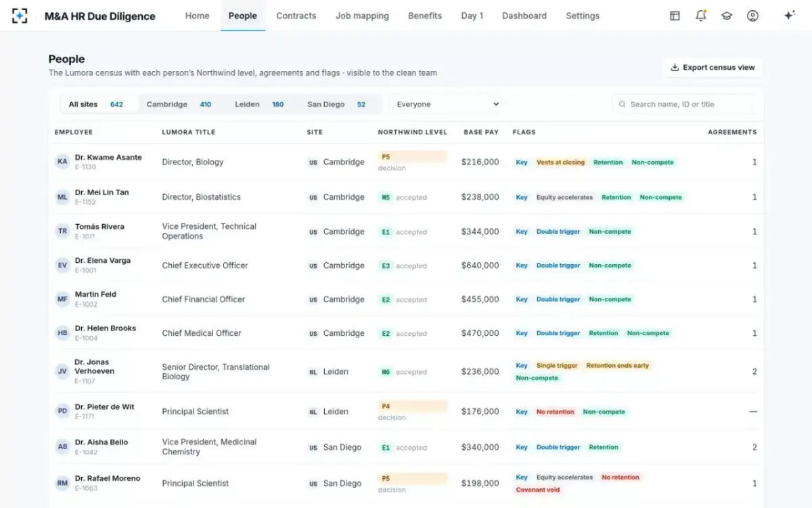Click the M&A HR Due Diligence logo icon
This screenshot has height=508, width=812.
(20, 16)
